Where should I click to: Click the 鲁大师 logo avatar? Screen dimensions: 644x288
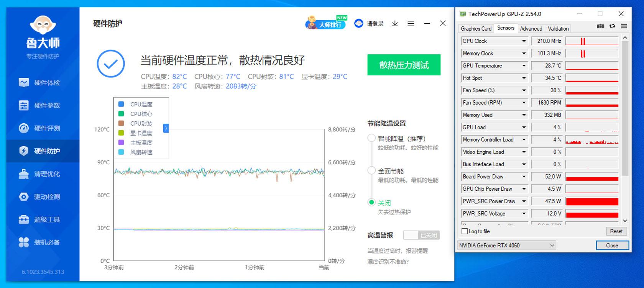(43, 25)
